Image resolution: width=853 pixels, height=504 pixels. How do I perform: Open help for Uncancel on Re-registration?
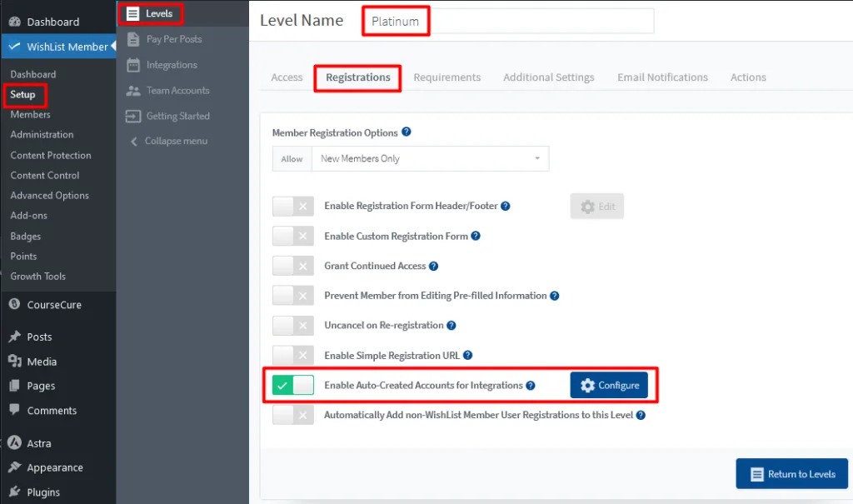451,326
